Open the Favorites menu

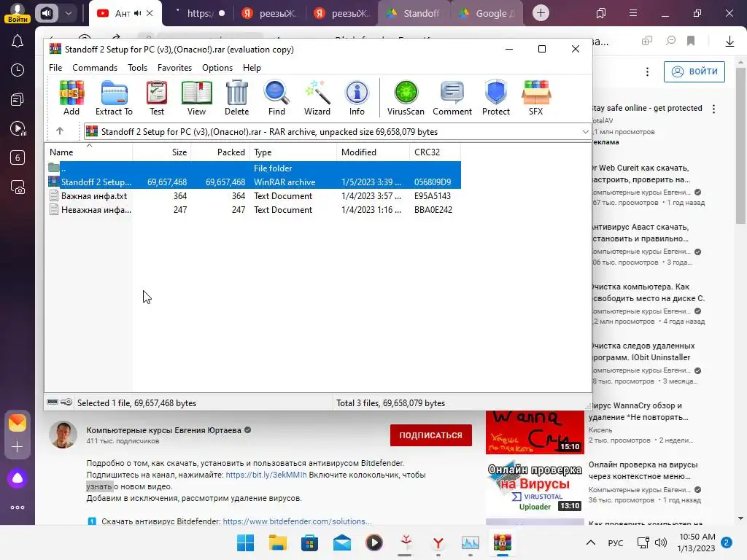(174, 68)
